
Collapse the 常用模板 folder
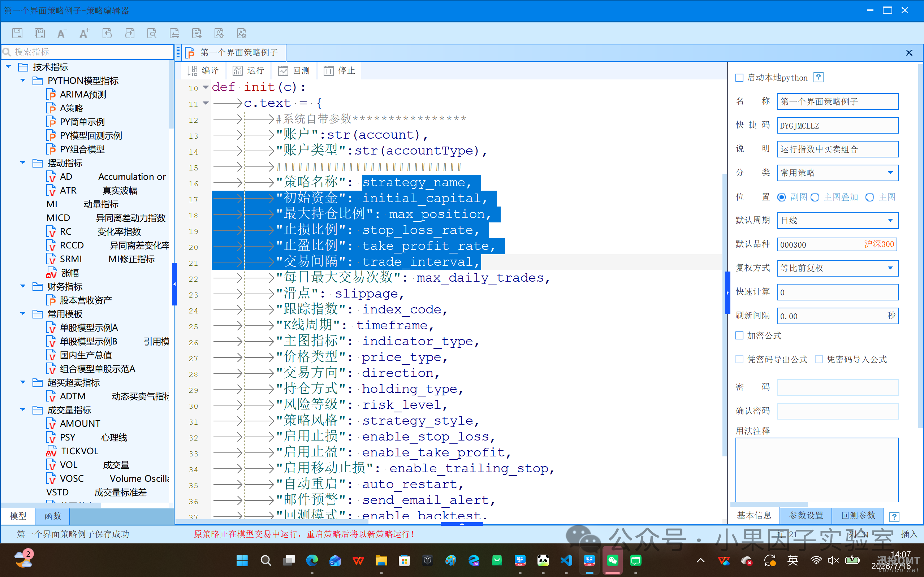pyautogui.click(x=22, y=314)
